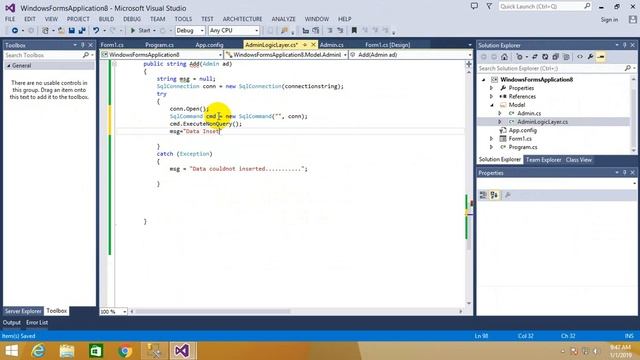640x360 pixels.
Task: Click the Home icon in Solution Explorer
Action: pos(504,57)
